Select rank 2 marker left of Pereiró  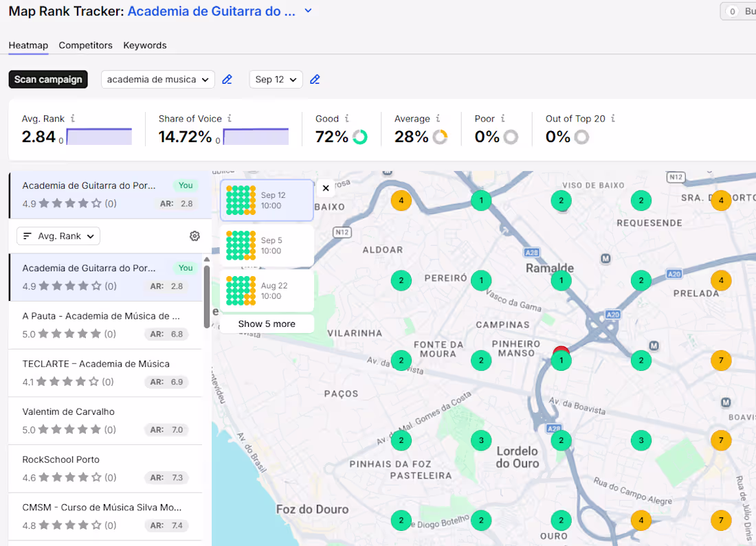[x=401, y=280]
